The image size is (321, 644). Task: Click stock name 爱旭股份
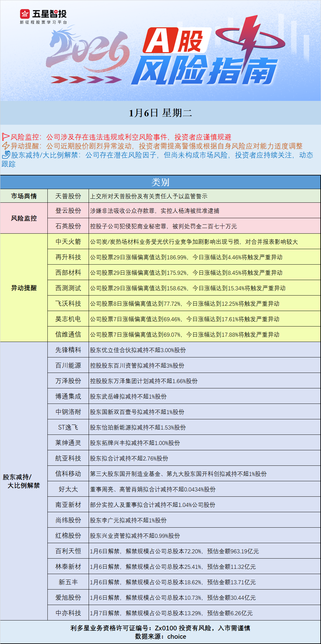tap(68, 598)
